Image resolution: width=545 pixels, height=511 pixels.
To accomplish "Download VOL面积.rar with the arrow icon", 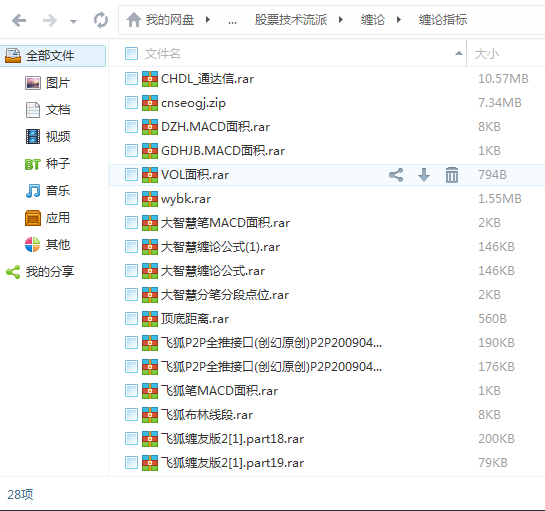I will click(x=424, y=175).
